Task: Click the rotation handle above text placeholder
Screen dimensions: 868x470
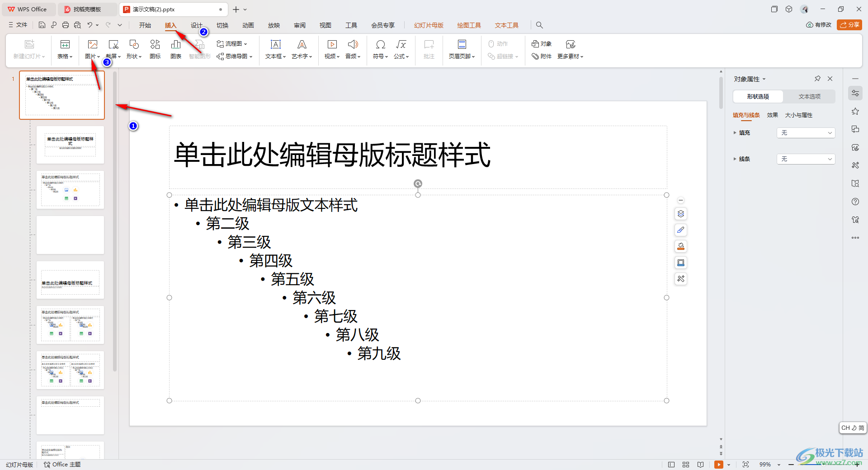Action: [418, 183]
